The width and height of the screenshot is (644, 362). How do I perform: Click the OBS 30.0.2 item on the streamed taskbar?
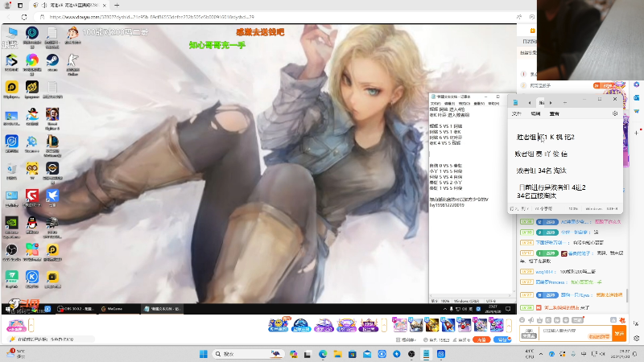[x=76, y=309]
